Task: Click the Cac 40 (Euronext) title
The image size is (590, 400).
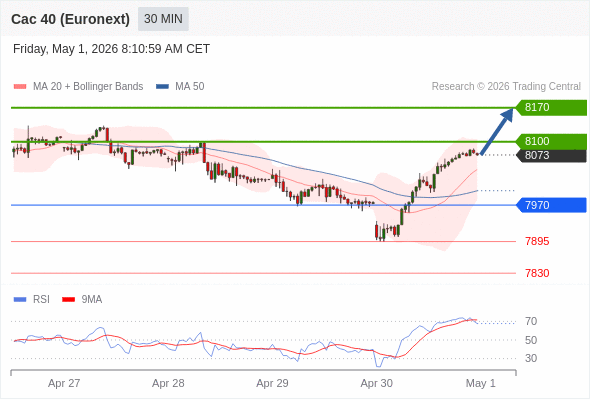Action: pos(70,19)
